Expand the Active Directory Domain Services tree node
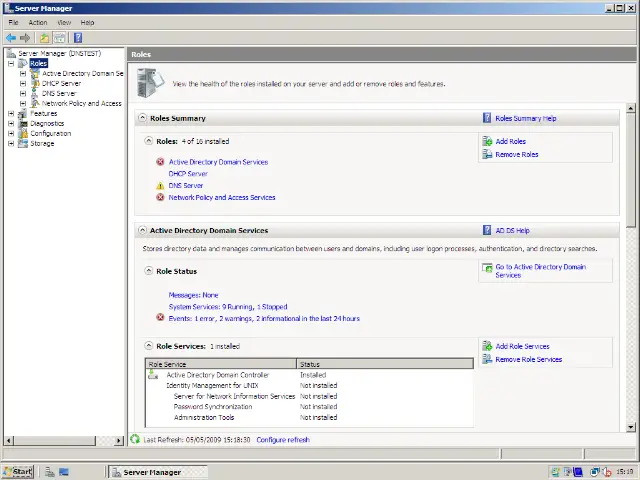The height and width of the screenshot is (480, 640). [x=23, y=73]
